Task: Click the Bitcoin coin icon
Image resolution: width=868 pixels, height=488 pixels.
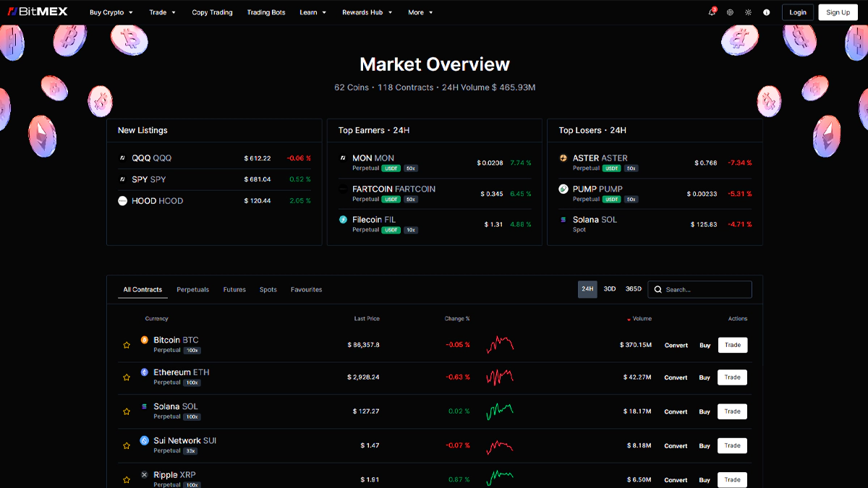Action: point(145,340)
